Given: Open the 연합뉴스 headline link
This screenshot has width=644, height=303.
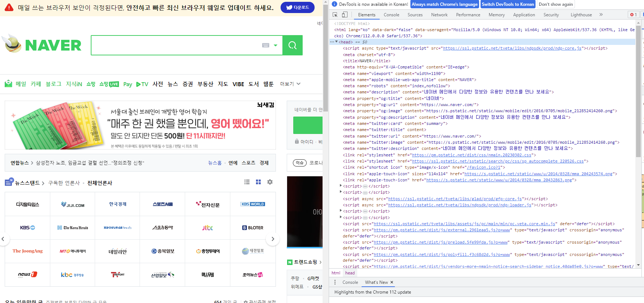Looking at the screenshot, I should pos(90,163).
